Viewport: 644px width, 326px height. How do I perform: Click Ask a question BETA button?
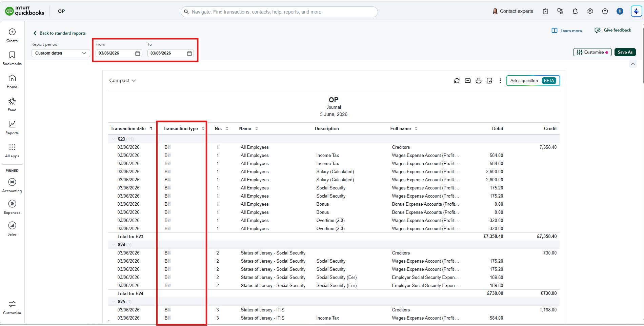pos(533,81)
